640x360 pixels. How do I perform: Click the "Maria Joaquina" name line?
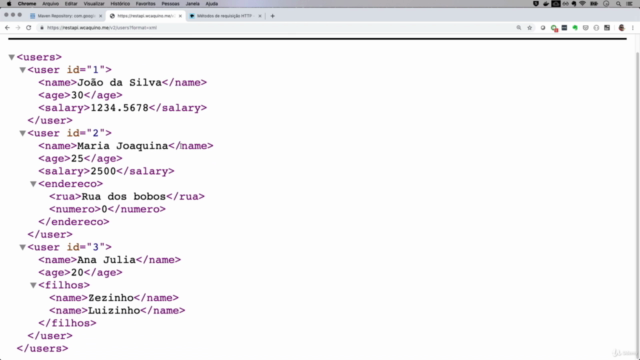pyautogui.click(x=126, y=146)
